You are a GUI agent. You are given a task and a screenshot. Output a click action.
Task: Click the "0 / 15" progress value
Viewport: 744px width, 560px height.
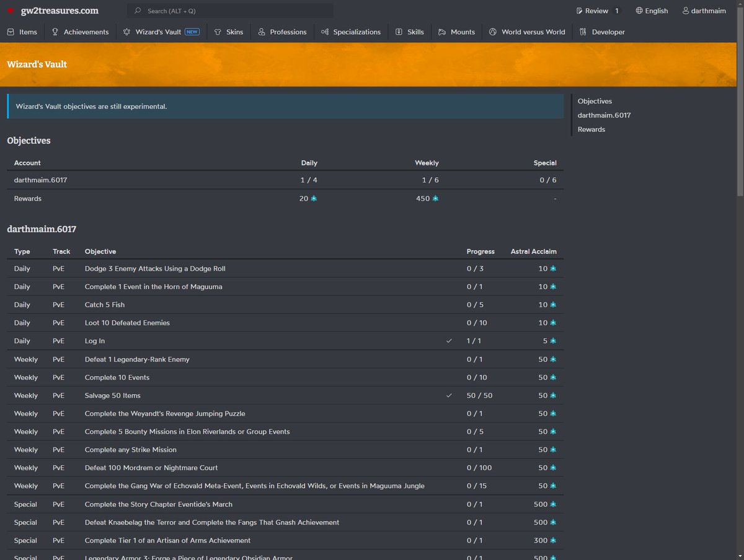tap(477, 486)
